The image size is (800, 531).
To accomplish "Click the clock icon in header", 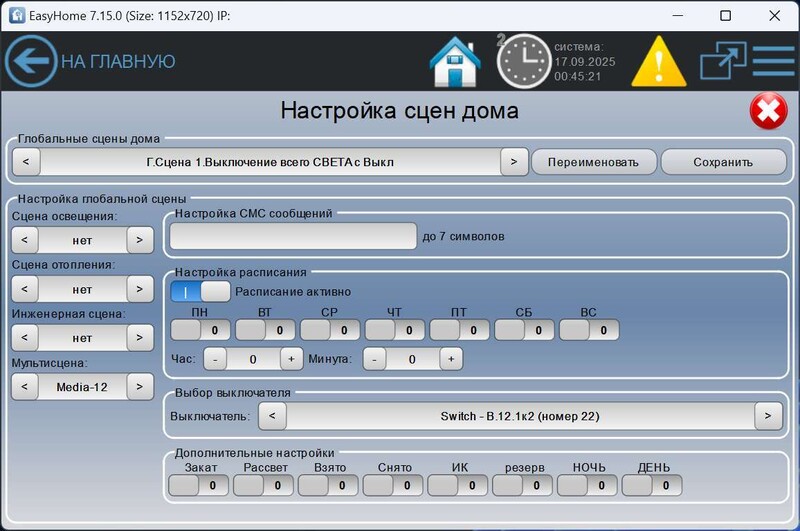I will click(524, 61).
